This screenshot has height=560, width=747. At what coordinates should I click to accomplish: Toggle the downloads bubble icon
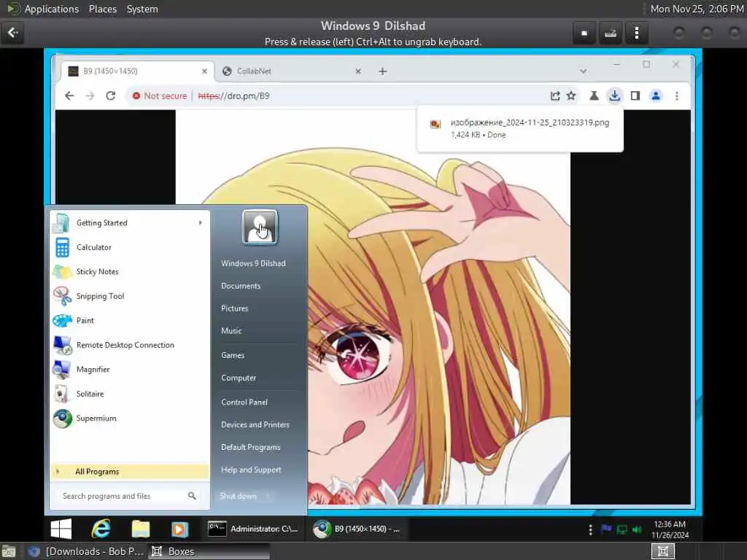(x=614, y=96)
